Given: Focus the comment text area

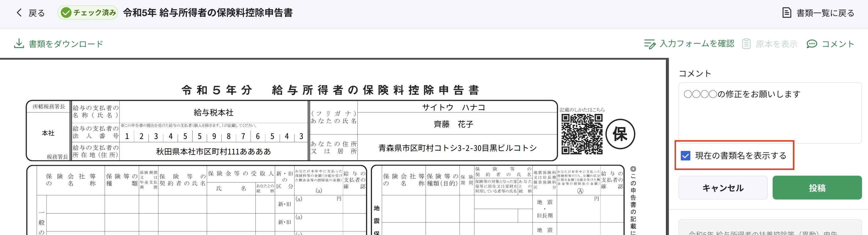Looking at the screenshot, I should click(x=770, y=113).
